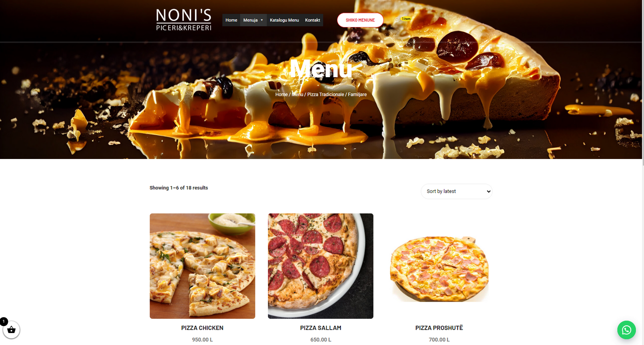Open the Katalogu Menu nav item

(284, 20)
